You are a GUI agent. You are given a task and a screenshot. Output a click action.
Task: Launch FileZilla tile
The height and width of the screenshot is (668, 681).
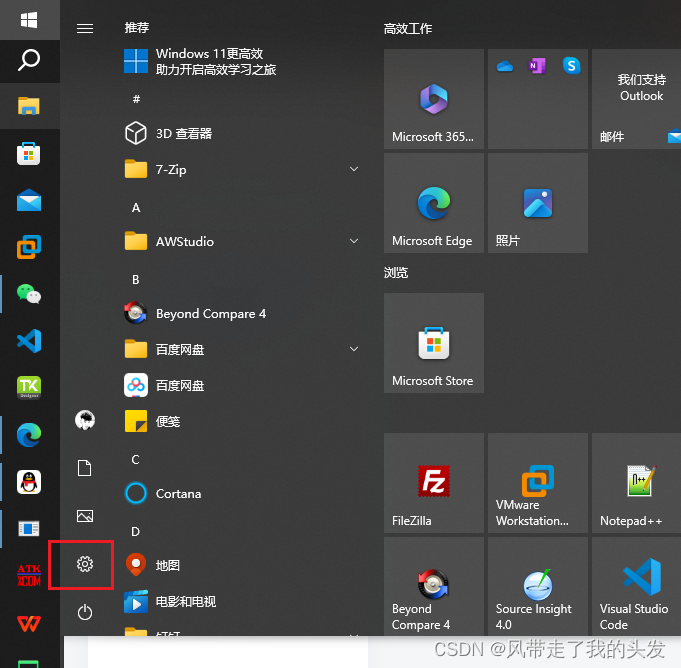pyautogui.click(x=434, y=483)
